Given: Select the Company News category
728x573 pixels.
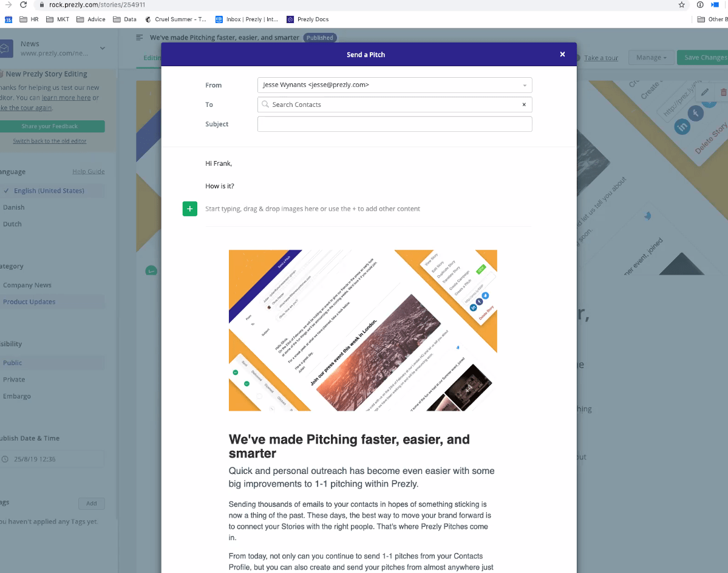Looking at the screenshot, I should click(x=27, y=284).
